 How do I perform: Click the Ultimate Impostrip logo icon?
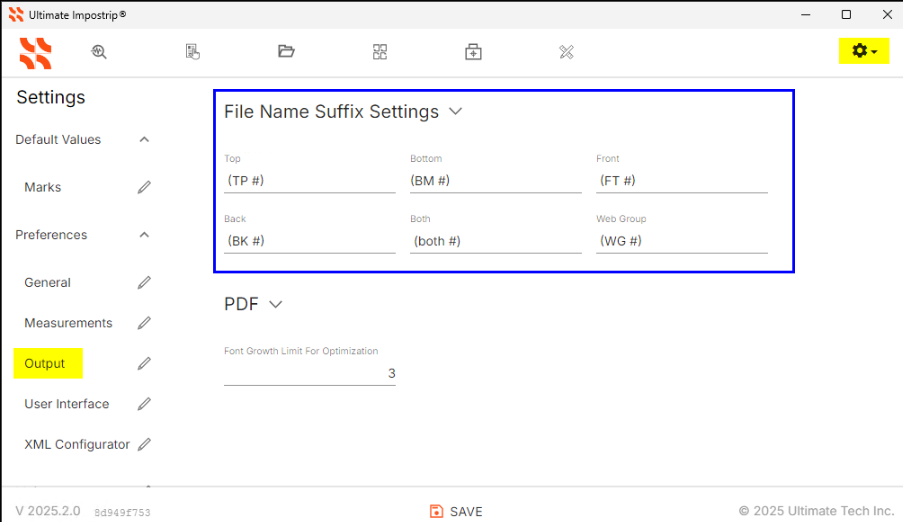35,53
